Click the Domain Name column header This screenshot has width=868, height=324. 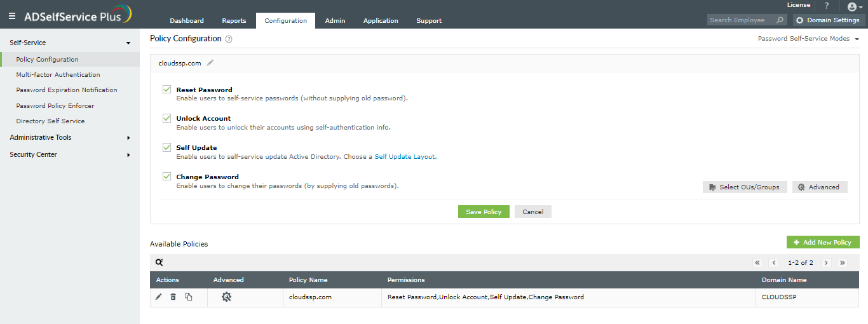click(x=784, y=280)
